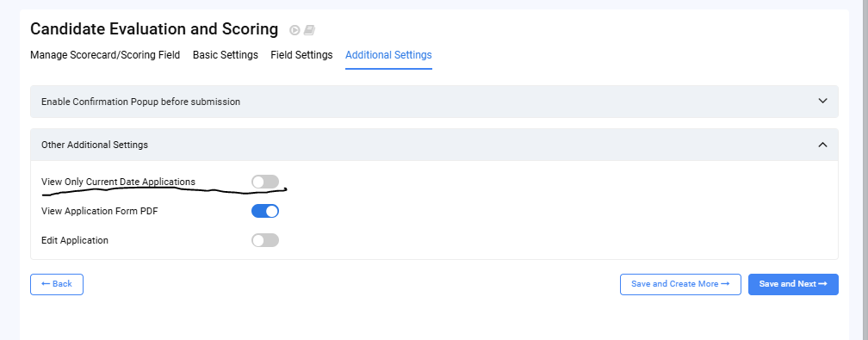Collapse Other Additional Settings chevron
This screenshot has width=868, height=340.
(822, 145)
